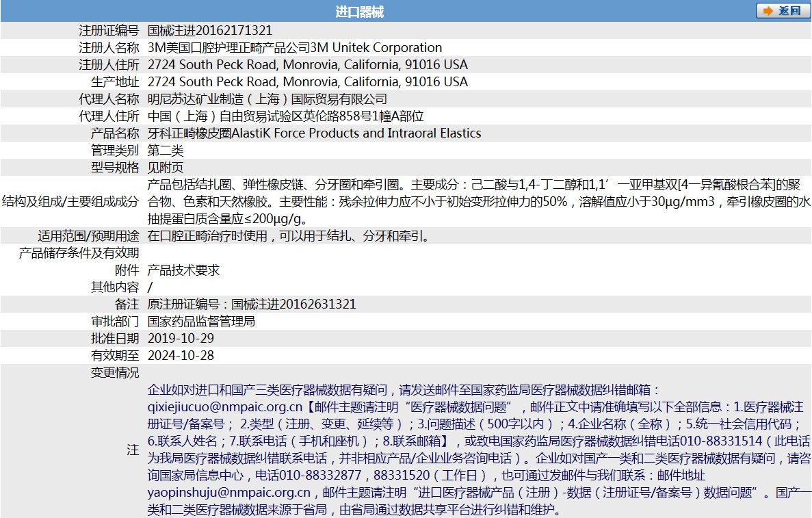Screen dimensions: 812x518
Task: Click the 备注 label
Action: pos(127,304)
